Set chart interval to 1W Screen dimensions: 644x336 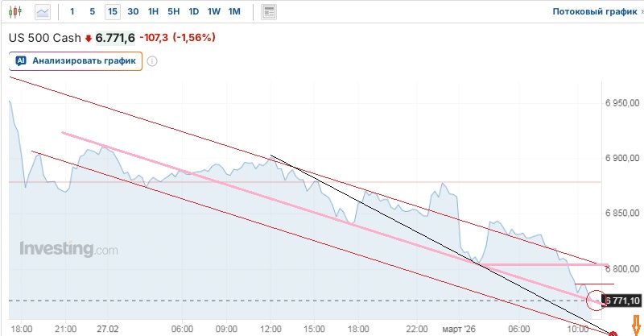coord(213,12)
